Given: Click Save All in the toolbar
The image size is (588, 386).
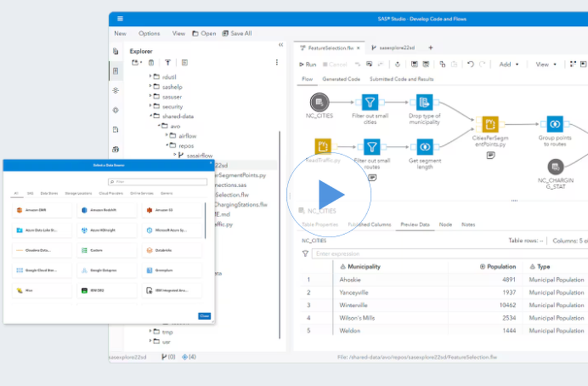Looking at the screenshot, I should [237, 34].
